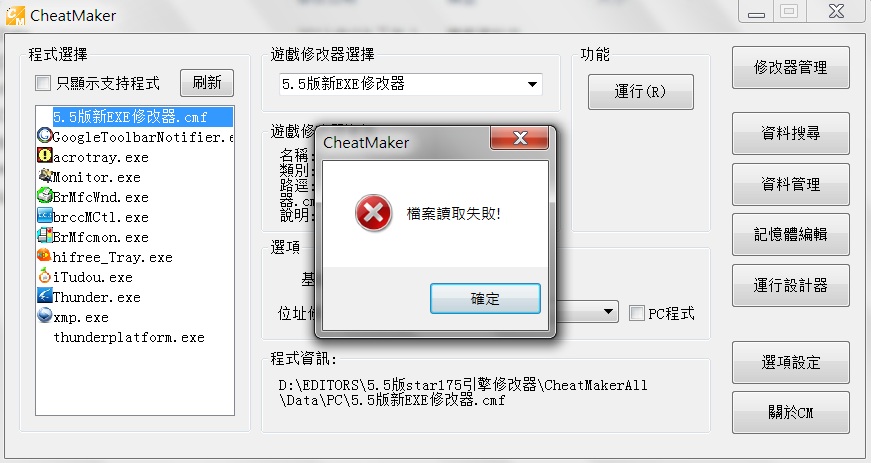Image resolution: width=871 pixels, height=463 pixels.
Task: Click the brccMCtl.exe icon entry
Action: [x=44, y=215]
